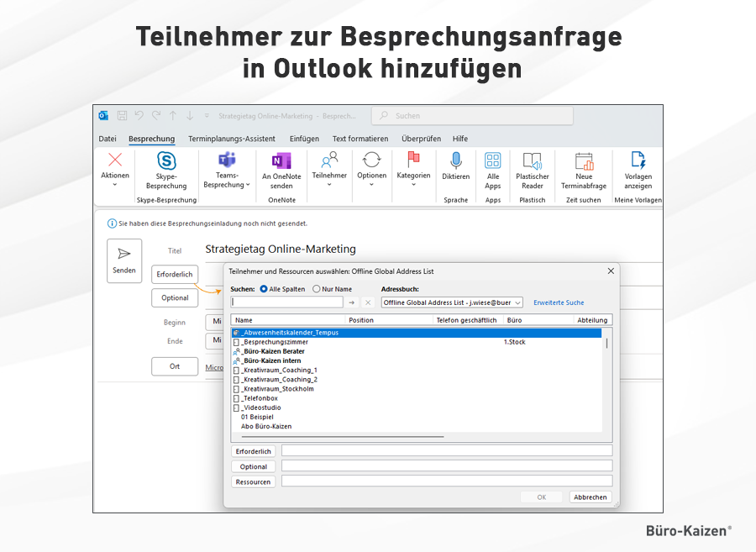
Task: Expand the Kategorien dropdown arrow
Action: pos(413,185)
